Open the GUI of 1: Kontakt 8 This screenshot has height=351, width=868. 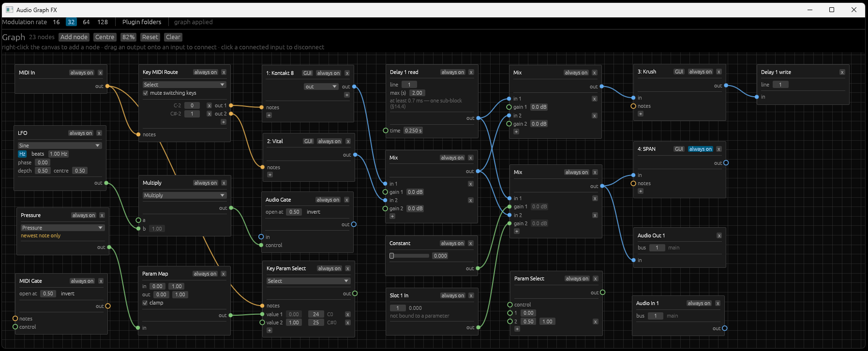point(307,73)
